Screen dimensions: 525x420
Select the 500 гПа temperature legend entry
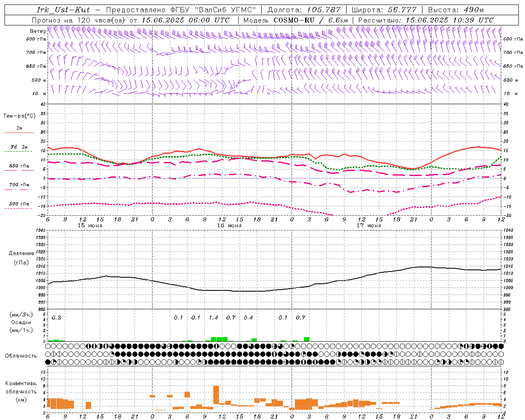pyautogui.click(x=19, y=204)
